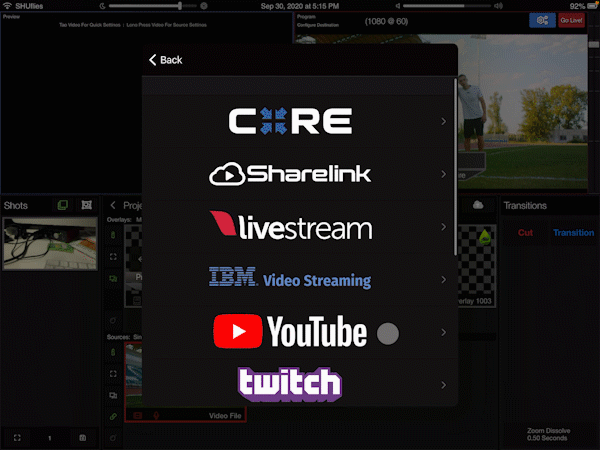The height and width of the screenshot is (450, 600).
Task: Click the cloud icon above overlays
Action: 478,205
